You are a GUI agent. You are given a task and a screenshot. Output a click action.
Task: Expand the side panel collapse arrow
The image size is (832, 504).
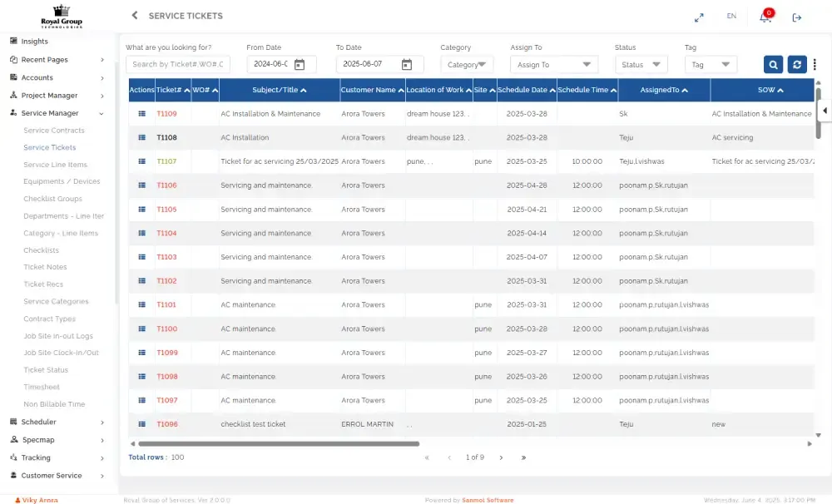click(x=825, y=111)
